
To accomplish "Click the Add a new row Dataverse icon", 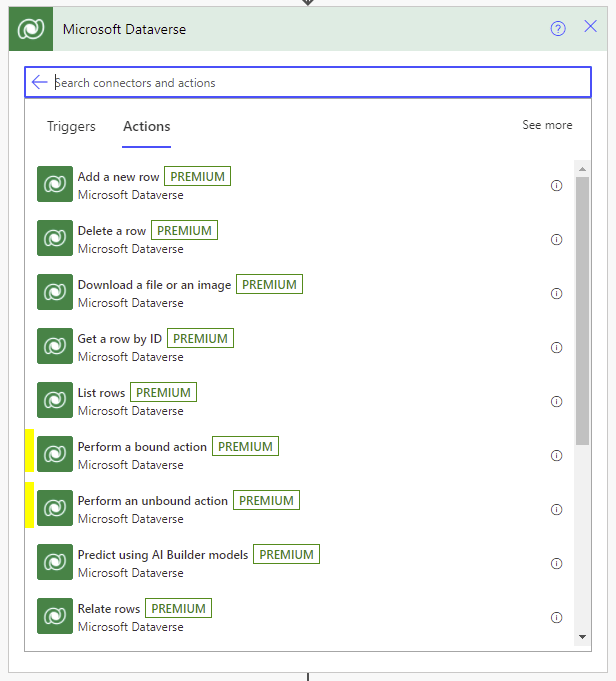I will click(55, 184).
